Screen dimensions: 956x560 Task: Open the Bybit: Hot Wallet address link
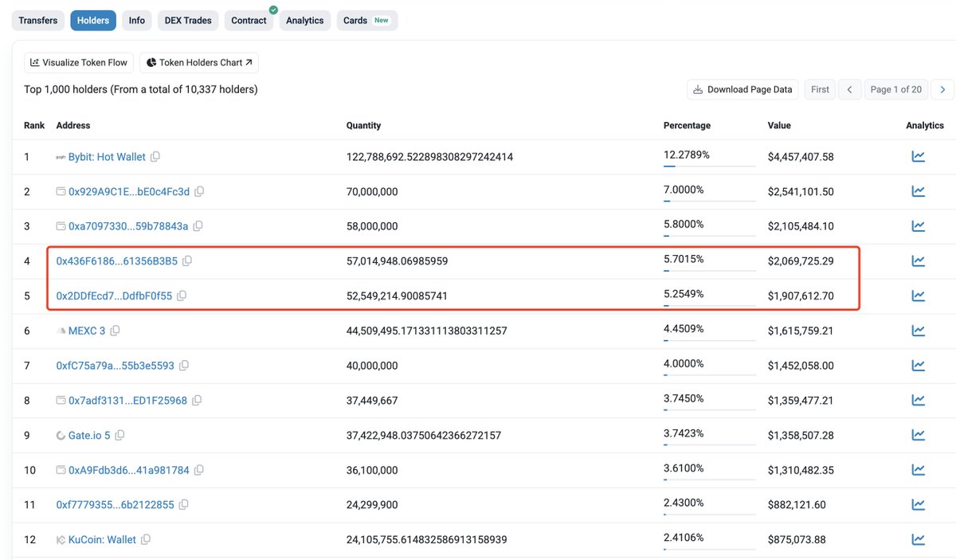click(x=107, y=157)
